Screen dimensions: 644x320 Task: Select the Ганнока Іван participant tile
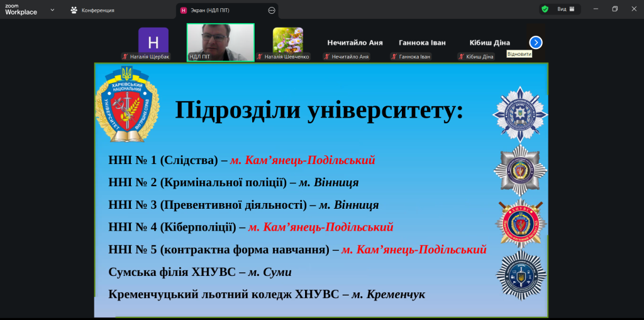422,43
